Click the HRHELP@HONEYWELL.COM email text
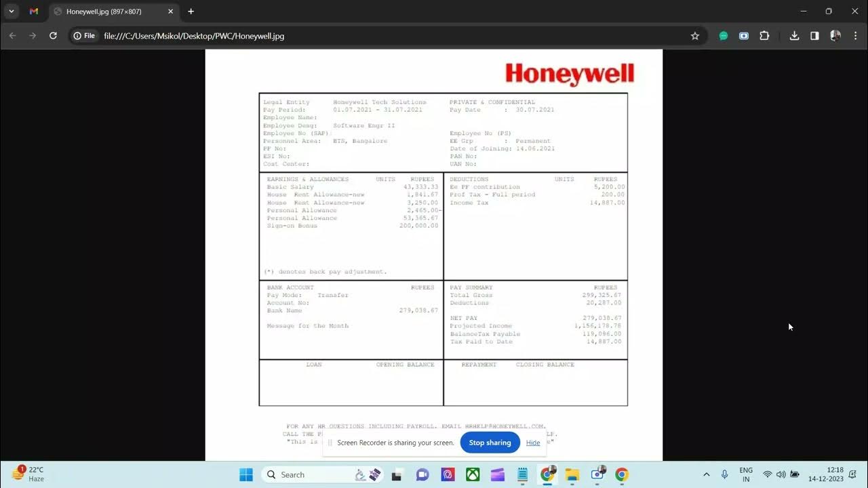The height and width of the screenshot is (488, 868). pyautogui.click(x=505, y=426)
